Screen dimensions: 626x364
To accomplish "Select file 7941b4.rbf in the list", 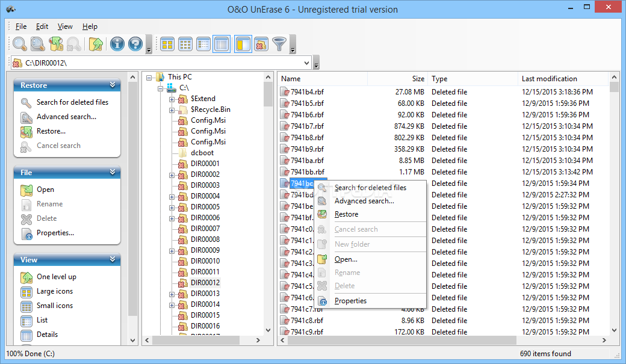I will [307, 92].
